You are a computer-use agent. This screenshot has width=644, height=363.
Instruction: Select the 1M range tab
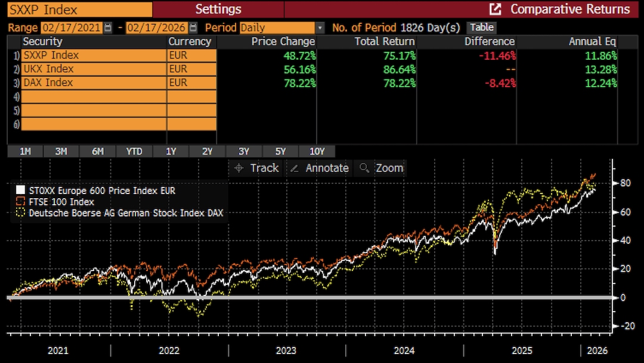tap(25, 152)
